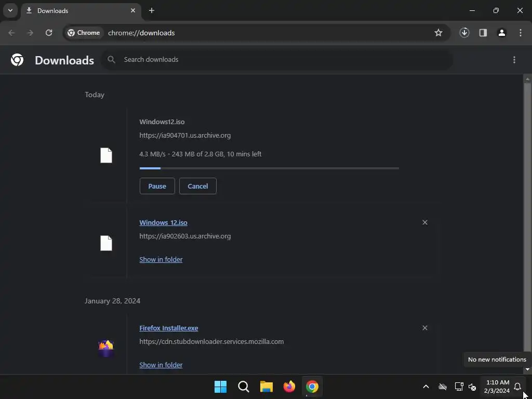Click the search magnifier icon in downloads

(x=111, y=60)
